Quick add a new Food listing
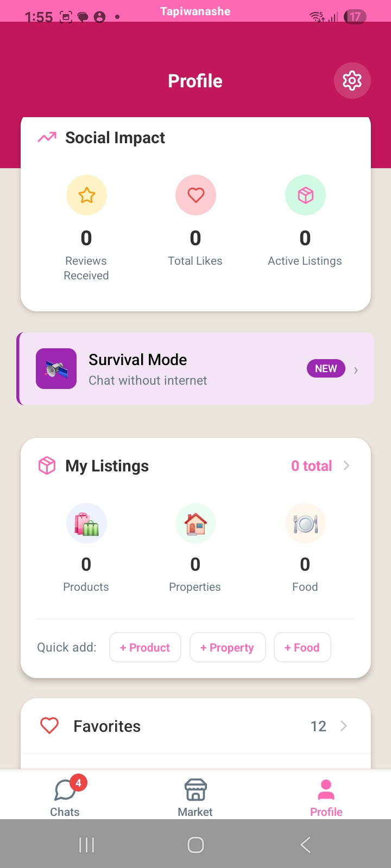 pyautogui.click(x=302, y=647)
